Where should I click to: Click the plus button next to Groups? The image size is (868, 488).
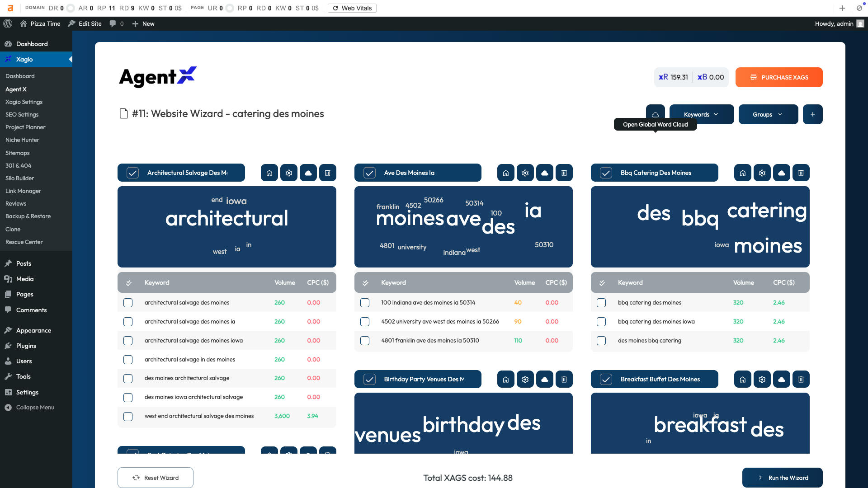coord(812,114)
